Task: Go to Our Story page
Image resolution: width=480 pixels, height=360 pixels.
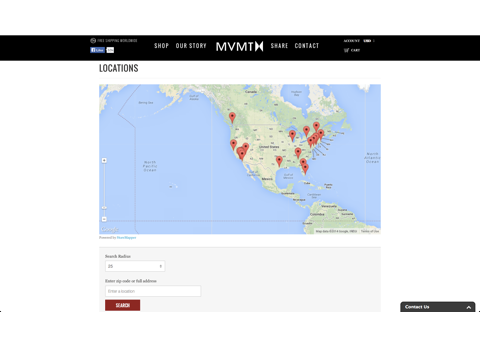Action: tap(191, 46)
